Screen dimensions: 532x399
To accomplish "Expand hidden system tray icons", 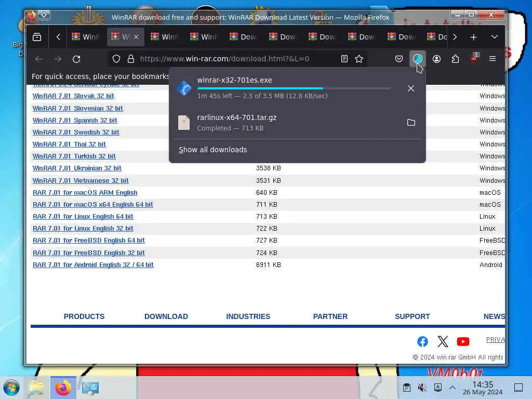I will [x=453, y=388].
